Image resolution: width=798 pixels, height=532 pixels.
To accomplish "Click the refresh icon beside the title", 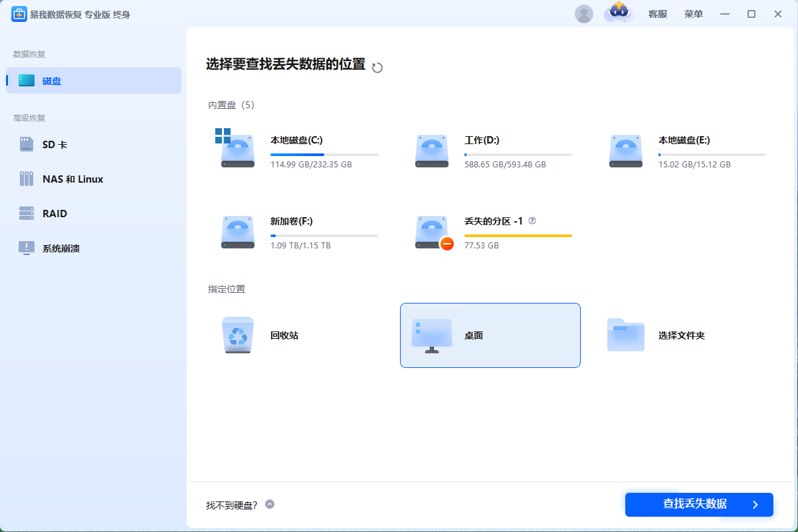I will pyautogui.click(x=377, y=67).
